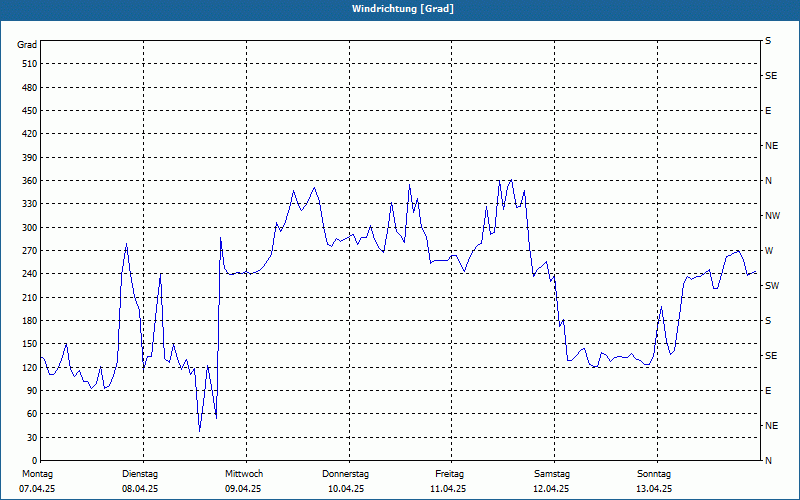Click the 'Grad' axis unit label

(x=27, y=45)
